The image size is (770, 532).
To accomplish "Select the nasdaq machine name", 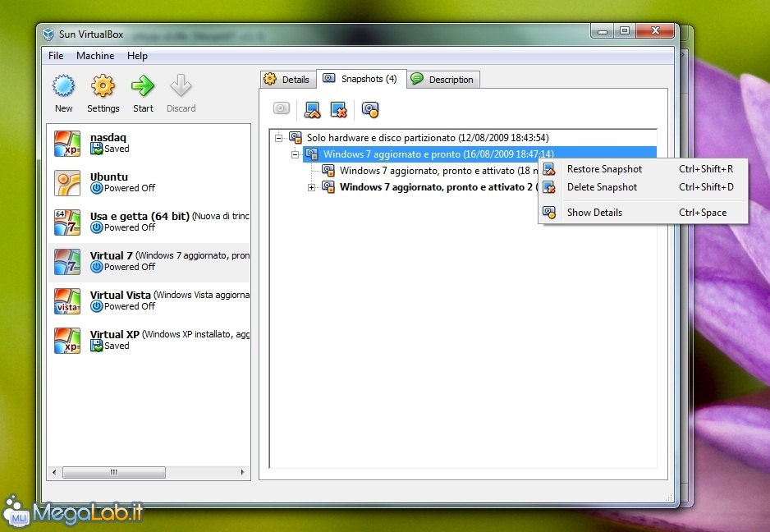I will click(x=108, y=138).
